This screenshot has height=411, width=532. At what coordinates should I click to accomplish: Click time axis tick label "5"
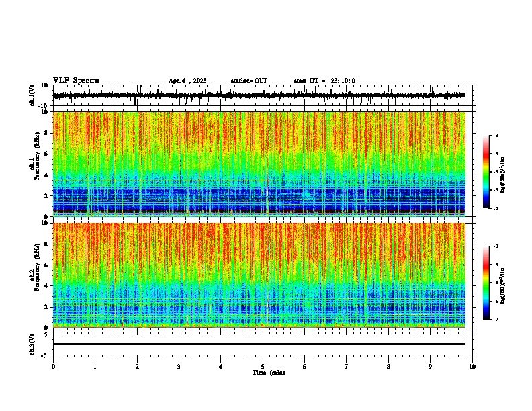click(x=263, y=367)
